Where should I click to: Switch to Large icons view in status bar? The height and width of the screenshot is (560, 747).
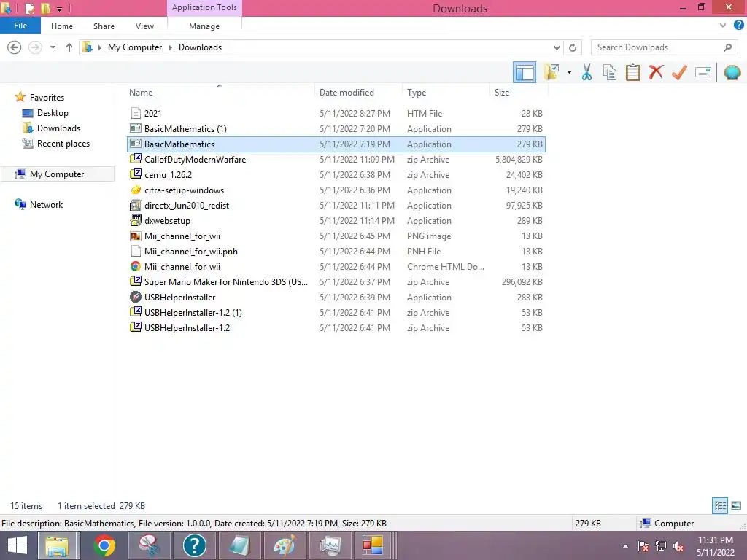point(736,505)
